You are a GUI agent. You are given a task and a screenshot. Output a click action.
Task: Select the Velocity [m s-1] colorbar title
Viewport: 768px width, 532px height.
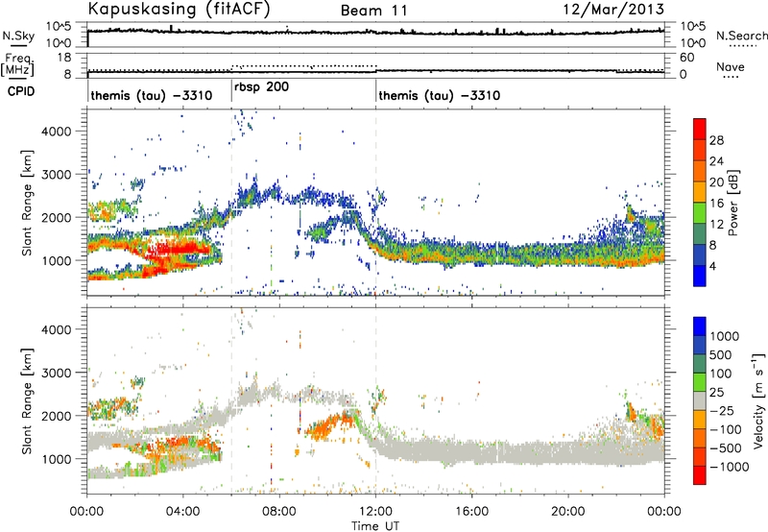[x=758, y=400]
